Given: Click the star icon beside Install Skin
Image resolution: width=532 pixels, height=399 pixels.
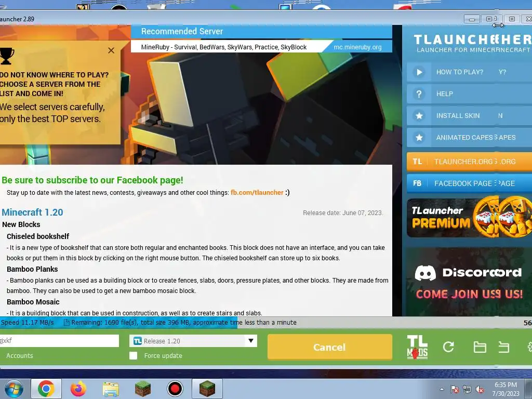Looking at the screenshot, I should (x=419, y=116).
